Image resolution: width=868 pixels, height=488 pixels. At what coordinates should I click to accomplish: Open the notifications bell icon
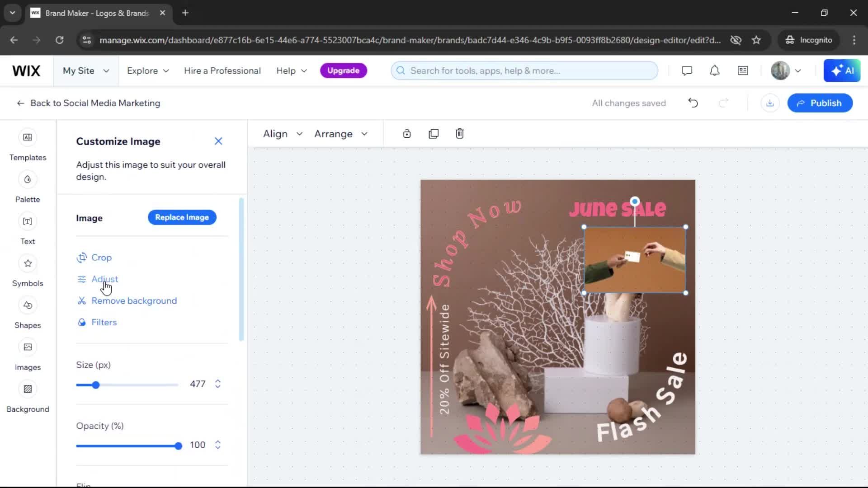click(714, 70)
